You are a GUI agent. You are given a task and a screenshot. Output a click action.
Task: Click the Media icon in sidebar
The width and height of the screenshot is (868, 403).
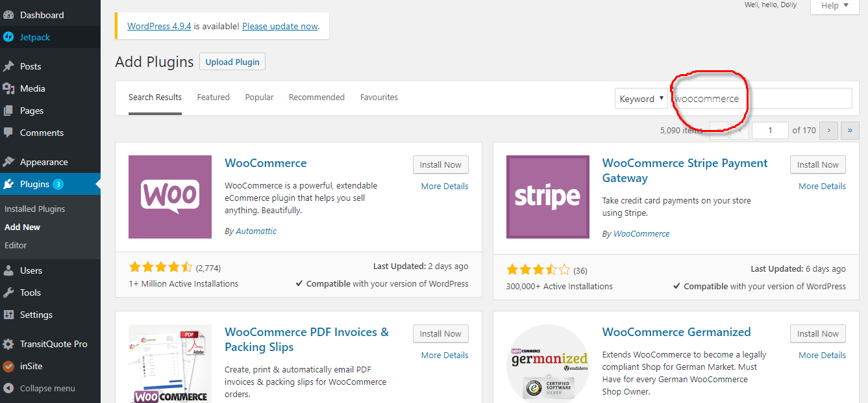point(8,88)
